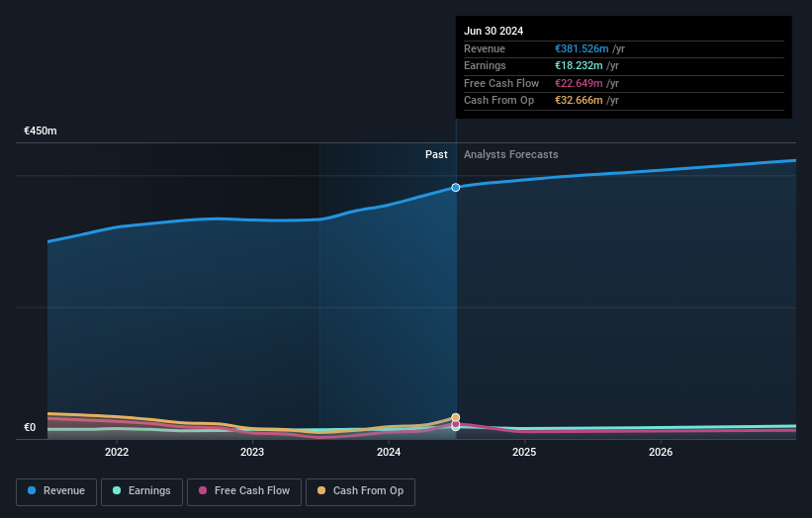This screenshot has height=518, width=812.
Task: Click the Past label on the chart
Action: coord(436,154)
